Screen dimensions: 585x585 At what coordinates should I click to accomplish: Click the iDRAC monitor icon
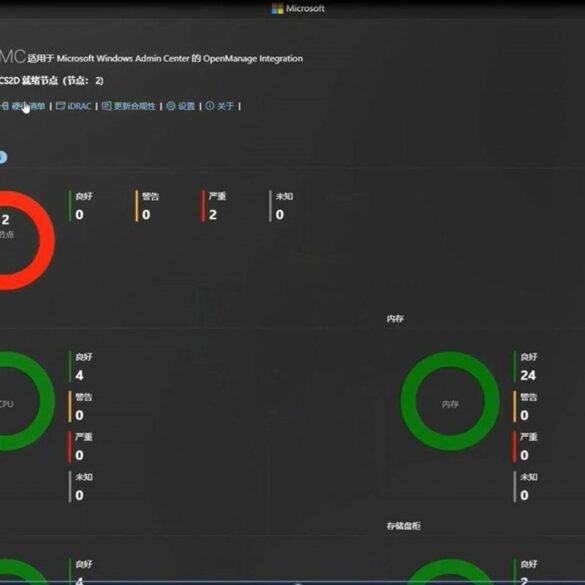point(60,106)
